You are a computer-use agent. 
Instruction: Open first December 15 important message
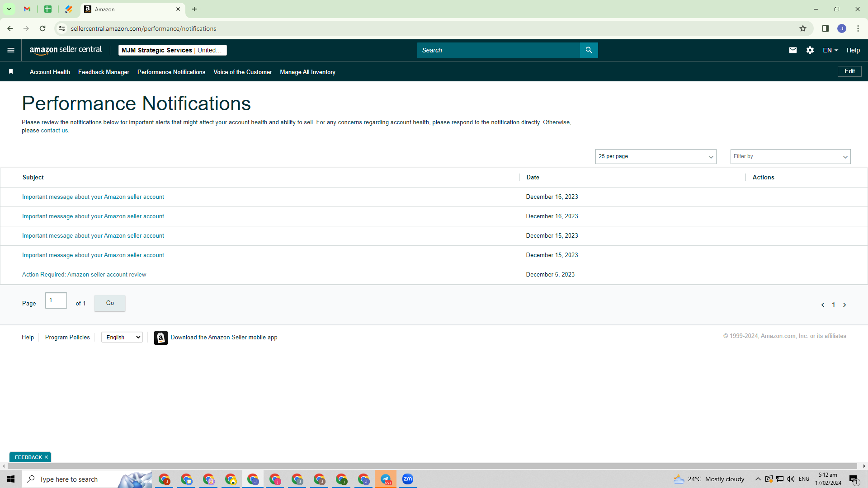click(93, 236)
